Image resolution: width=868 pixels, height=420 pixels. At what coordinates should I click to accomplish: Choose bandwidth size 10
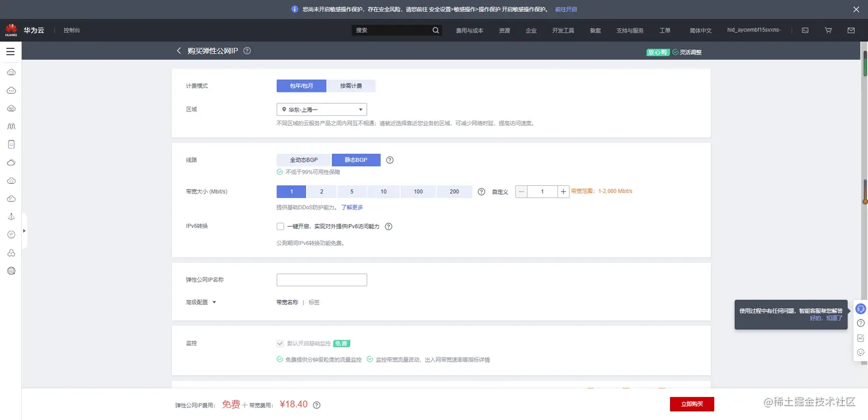[383, 192]
